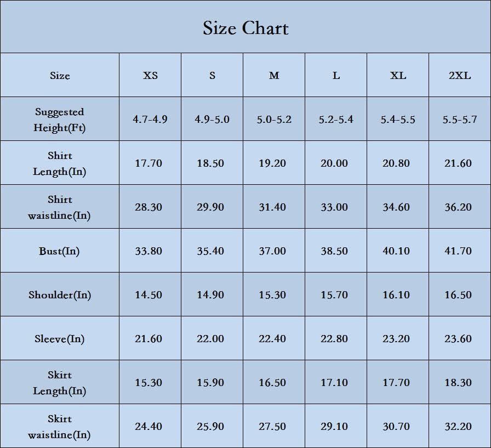Click the Sleeve(In) row label
Screen dimensions: 491x448
60,339
